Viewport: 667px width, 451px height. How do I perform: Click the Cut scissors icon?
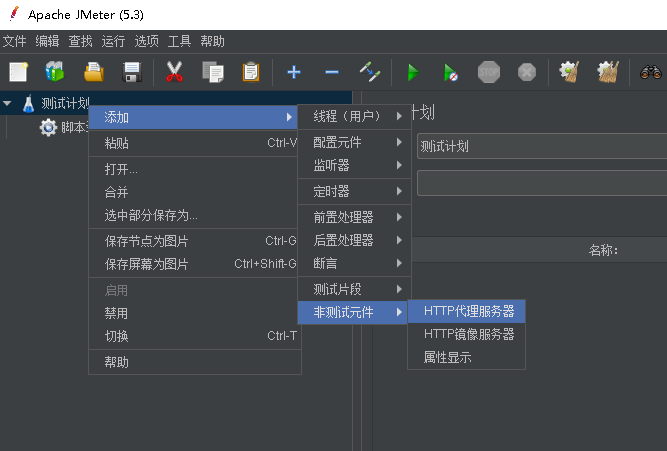(x=174, y=71)
